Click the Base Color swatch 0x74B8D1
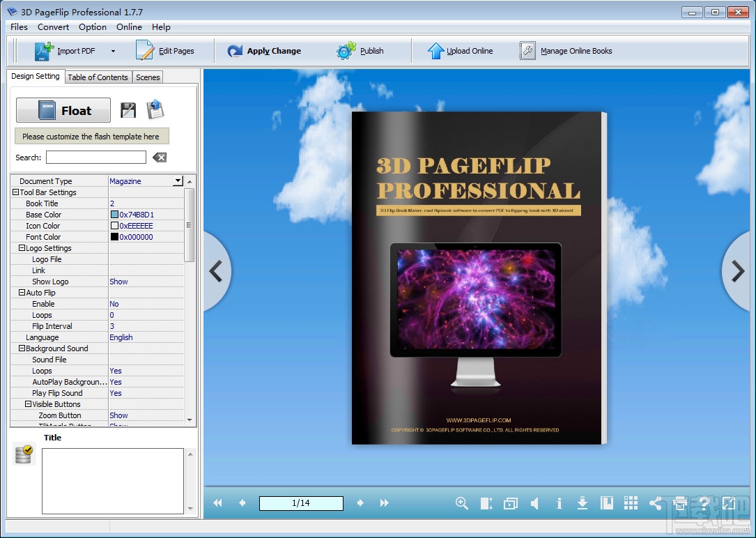This screenshot has width=756, height=538. 114,215
